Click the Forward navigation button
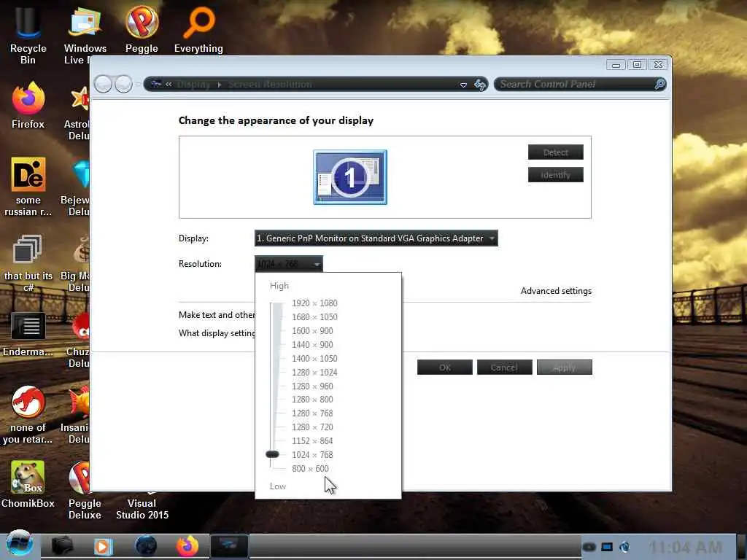The height and width of the screenshot is (560, 747). pos(123,85)
